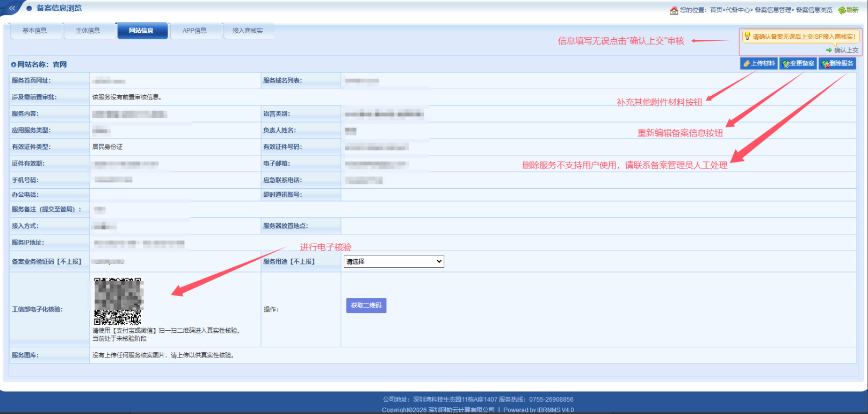Click the 确认上交 submit link
The width and height of the screenshot is (868, 414).
(846, 50)
